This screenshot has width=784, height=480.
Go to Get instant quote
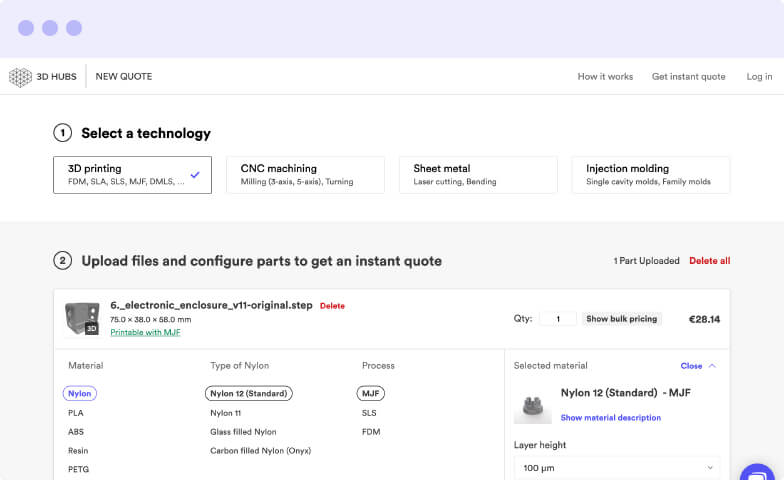[x=688, y=77]
